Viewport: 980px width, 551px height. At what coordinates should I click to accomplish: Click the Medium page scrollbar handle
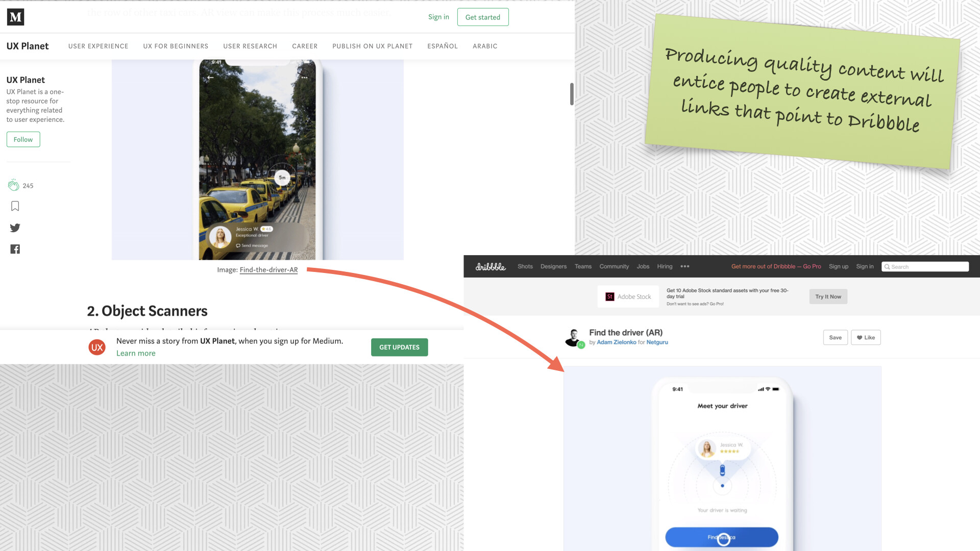click(572, 94)
